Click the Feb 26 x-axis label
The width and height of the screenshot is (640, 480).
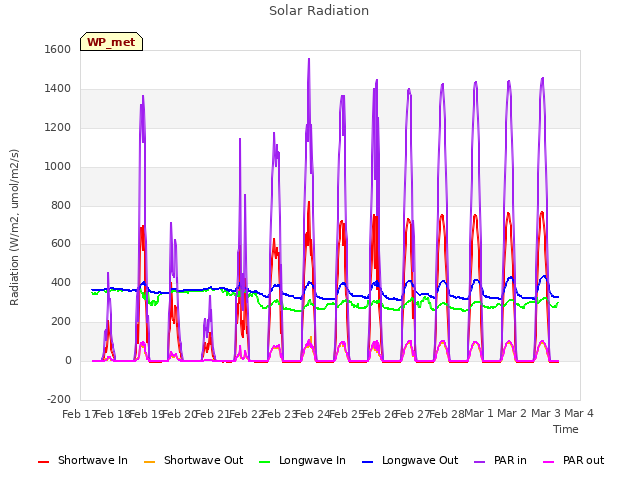click(x=379, y=414)
